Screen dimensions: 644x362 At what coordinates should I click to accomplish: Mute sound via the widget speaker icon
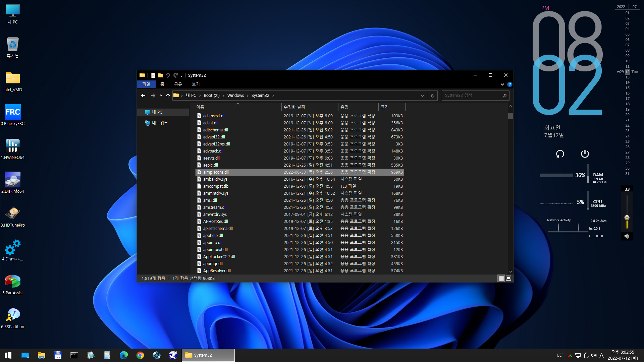tap(627, 236)
